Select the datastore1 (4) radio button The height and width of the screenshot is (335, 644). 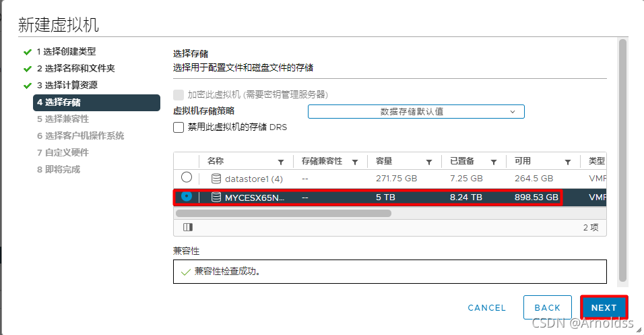tap(187, 177)
